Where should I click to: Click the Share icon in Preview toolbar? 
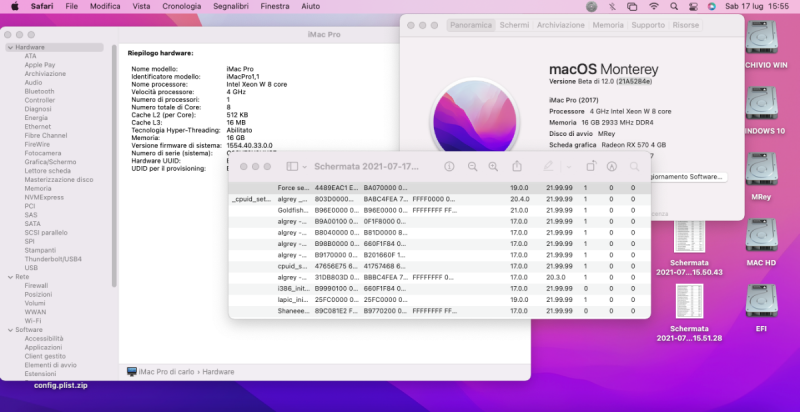click(x=517, y=166)
